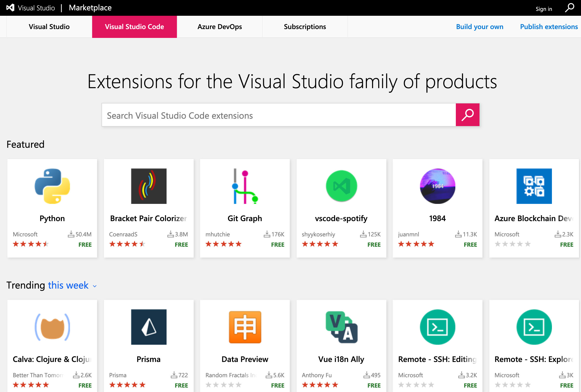
Task: Click the FREE label on the 1984 card
Action: click(x=470, y=245)
